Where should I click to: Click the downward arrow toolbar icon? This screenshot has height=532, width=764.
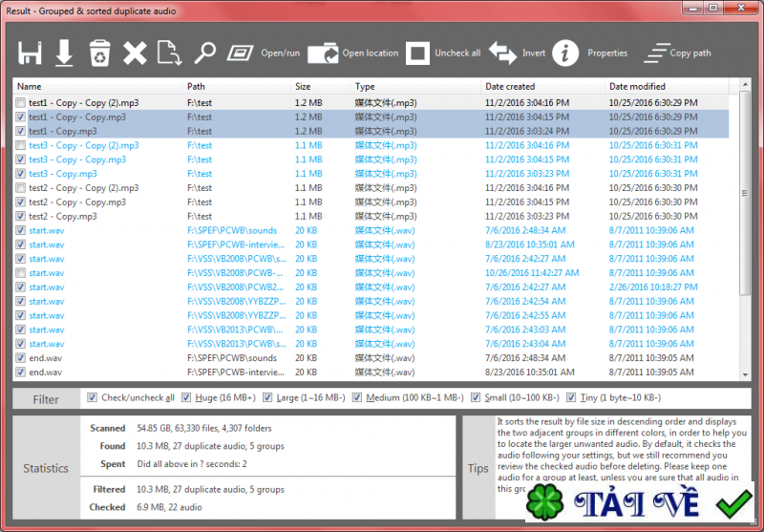tap(64, 53)
